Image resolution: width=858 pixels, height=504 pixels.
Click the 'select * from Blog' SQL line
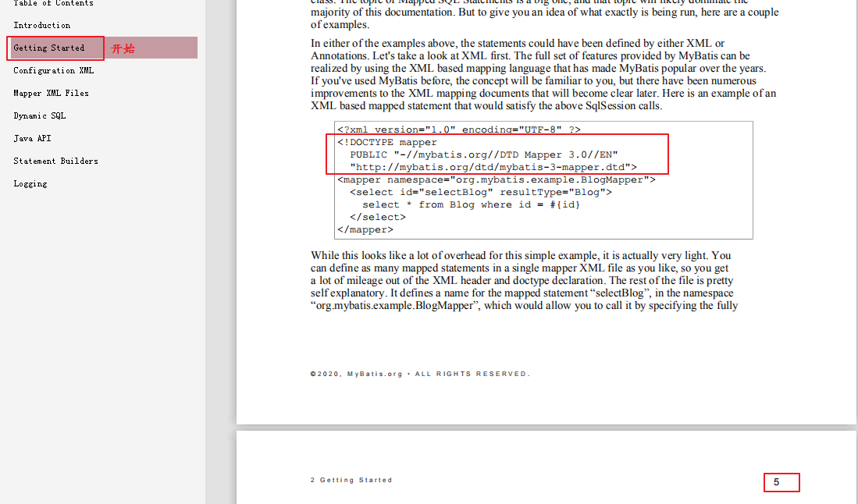tap(471, 205)
